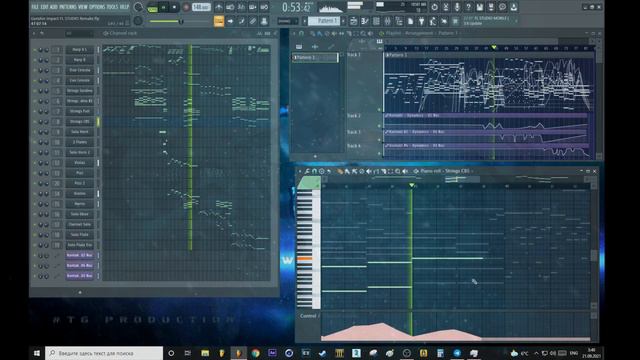Toggle the magnet snap icon in Piano roll
640x360 pixels.
[314, 171]
